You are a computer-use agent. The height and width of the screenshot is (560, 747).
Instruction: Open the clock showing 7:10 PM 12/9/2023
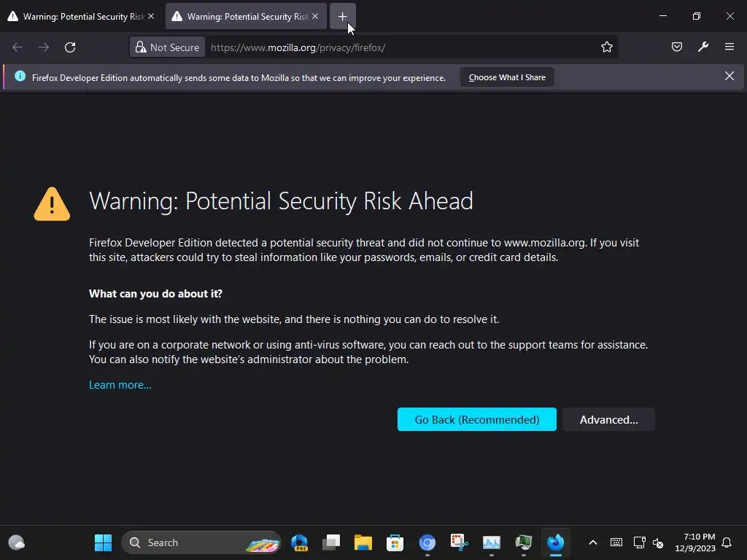click(x=695, y=542)
